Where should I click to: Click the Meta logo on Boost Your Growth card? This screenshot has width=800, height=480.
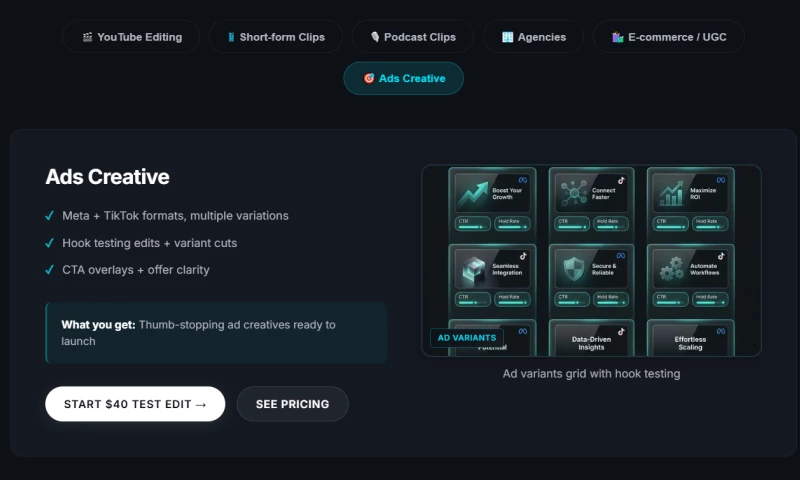522,178
